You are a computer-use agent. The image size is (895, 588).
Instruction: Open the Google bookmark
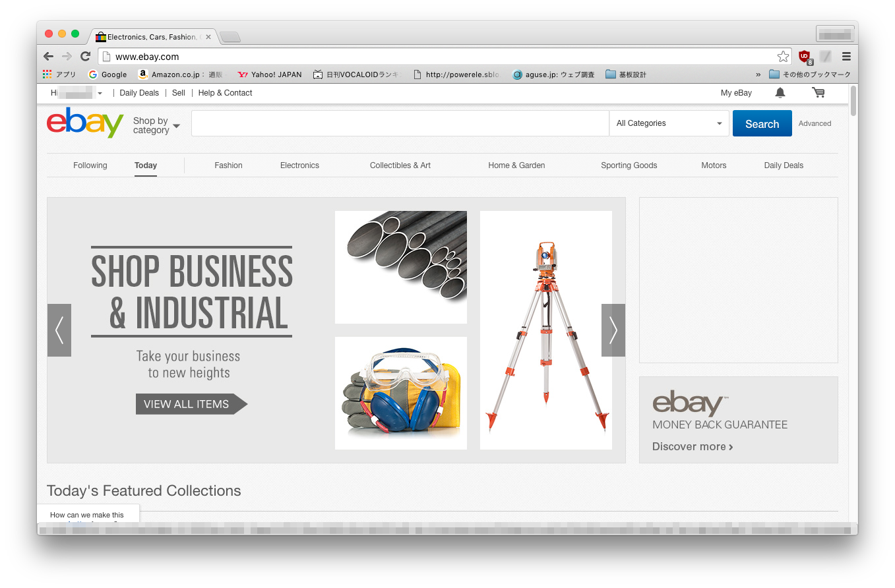click(x=108, y=74)
